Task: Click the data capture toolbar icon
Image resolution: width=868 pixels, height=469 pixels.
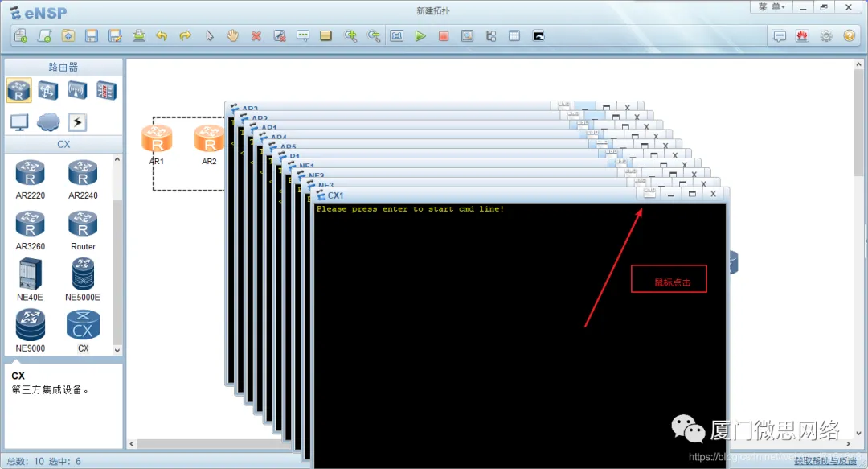Action: click(x=467, y=36)
